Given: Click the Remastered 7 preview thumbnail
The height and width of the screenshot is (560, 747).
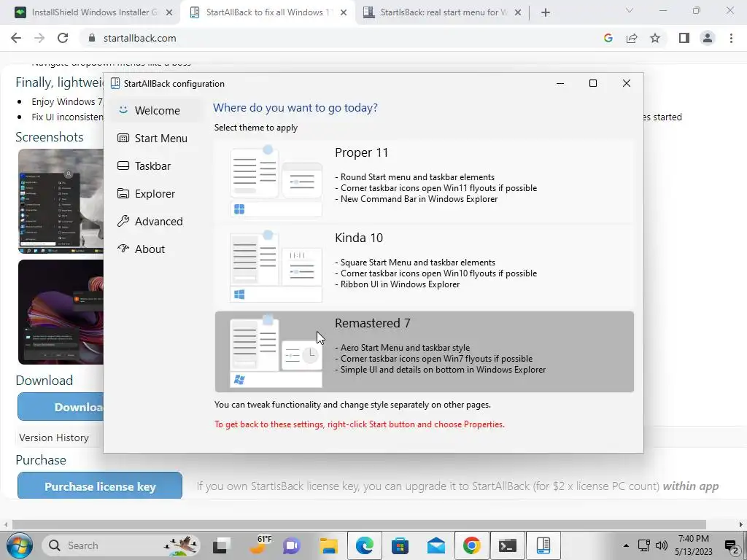Looking at the screenshot, I should (276, 352).
